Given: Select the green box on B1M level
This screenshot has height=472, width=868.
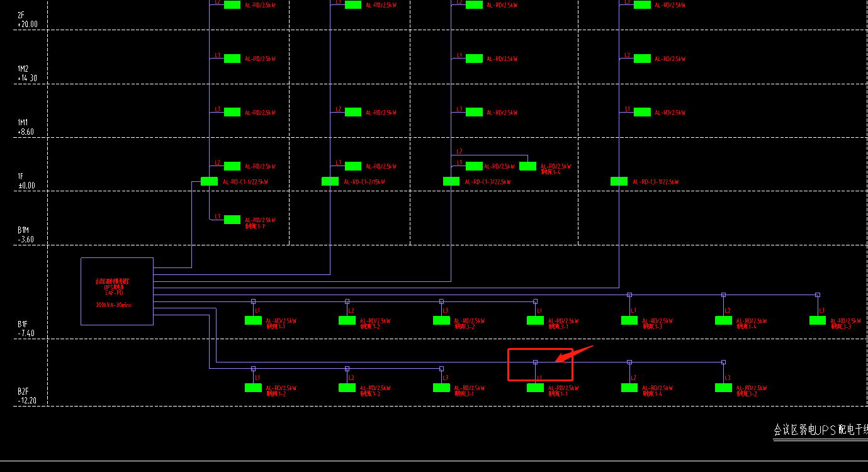Looking at the screenshot, I should pos(232,220).
